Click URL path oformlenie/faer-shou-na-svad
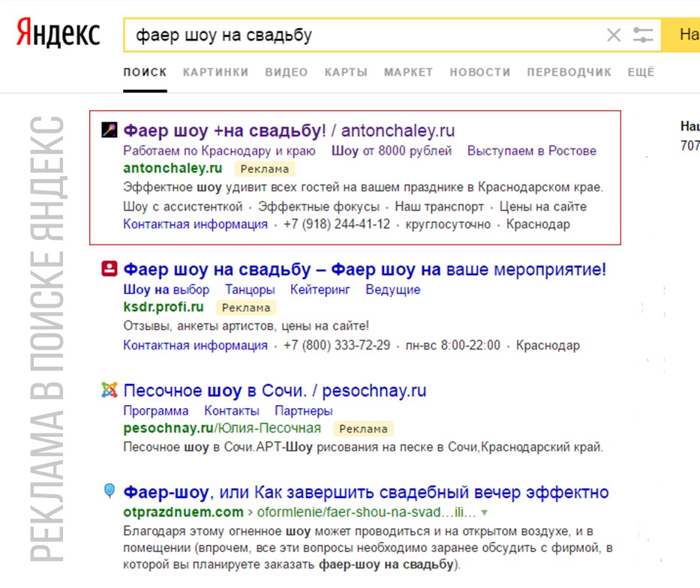700x588 pixels. (x=366, y=512)
